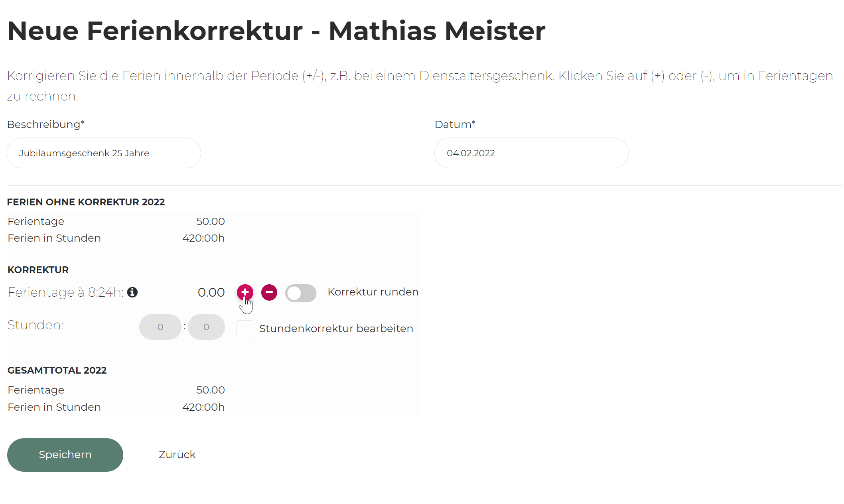Click the GESAMTTOTAL 2022 section heading
The image size is (844, 504).
pos(57,370)
